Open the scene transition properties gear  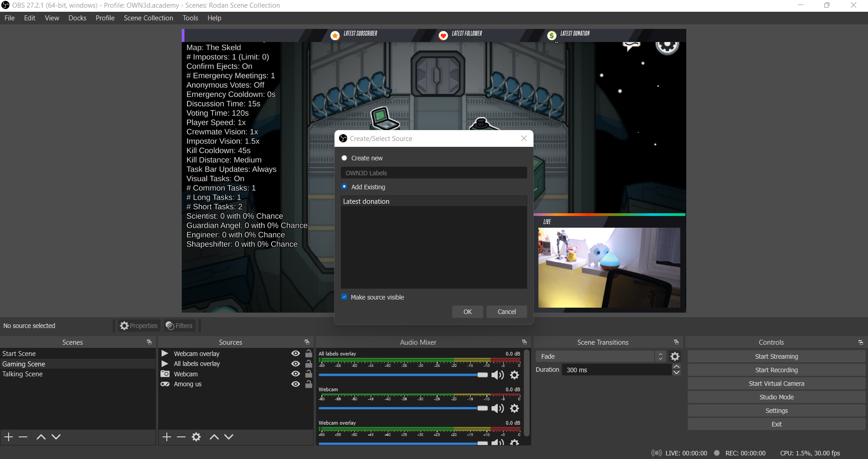pyautogui.click(x=675, y=356)
